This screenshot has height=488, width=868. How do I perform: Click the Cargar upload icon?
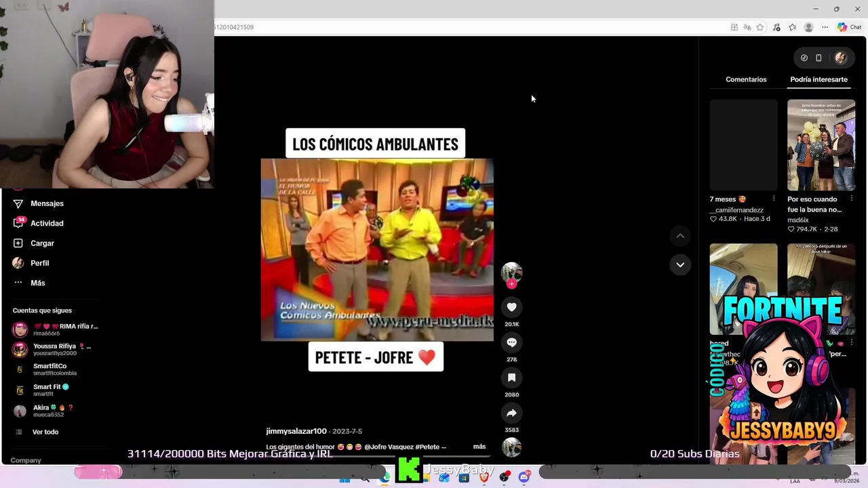click(18, 243)
